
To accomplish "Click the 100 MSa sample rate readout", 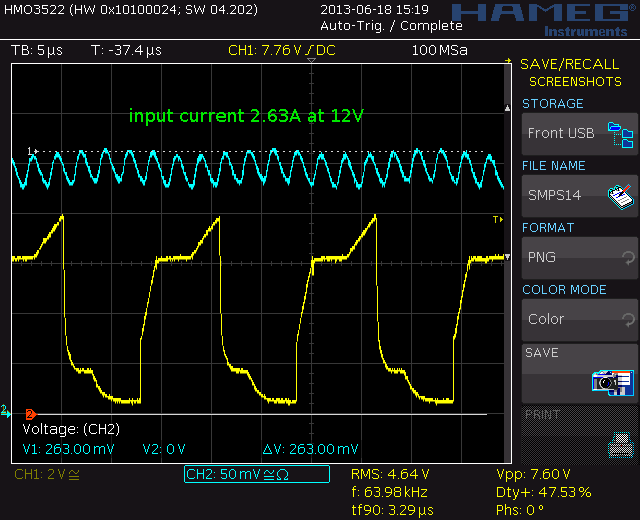I will (440, 50).
